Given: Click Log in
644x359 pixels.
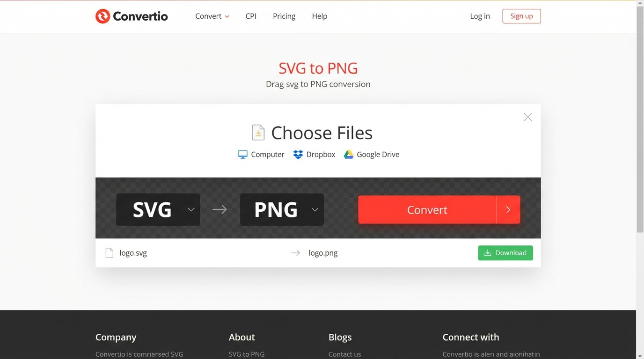Looking at the screenshot, I should point(480,16).
